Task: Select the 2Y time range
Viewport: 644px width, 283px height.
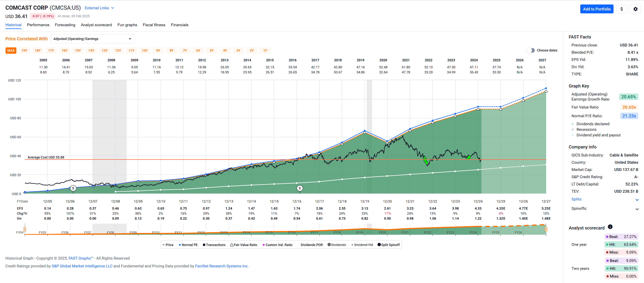Action: [x=252, y=51]
